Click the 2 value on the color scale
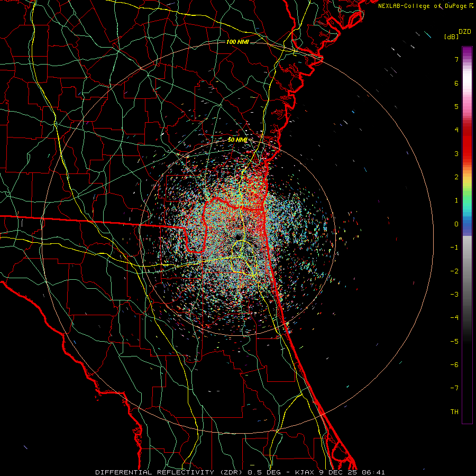 tap(456, 177)
